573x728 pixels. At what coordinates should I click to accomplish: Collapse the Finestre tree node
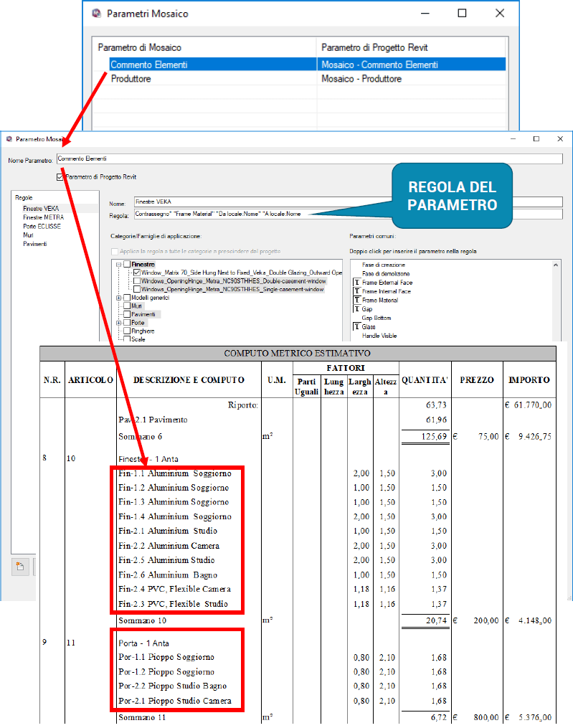click(x=119, y=264)
